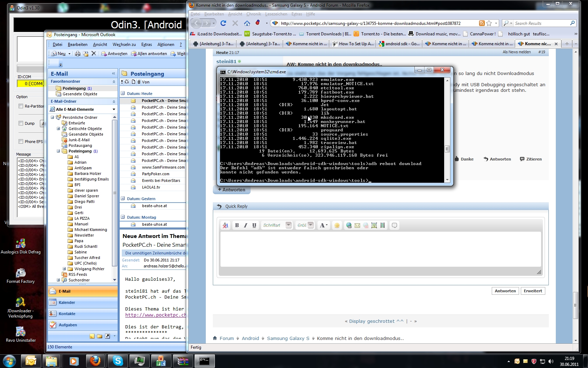Open cmd window from taskbar
Image resolution: width=588 pixels, height=368 pixels.
(x=204, y=361)
